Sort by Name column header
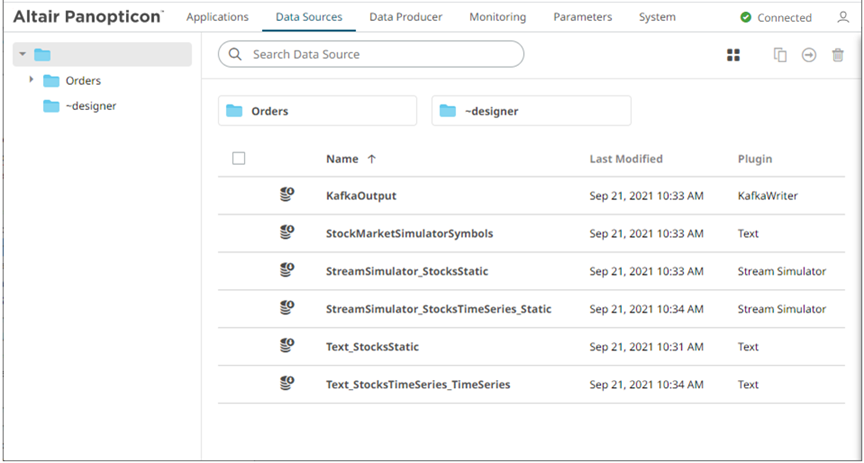864x463 pixels. (x=342, y=159)
